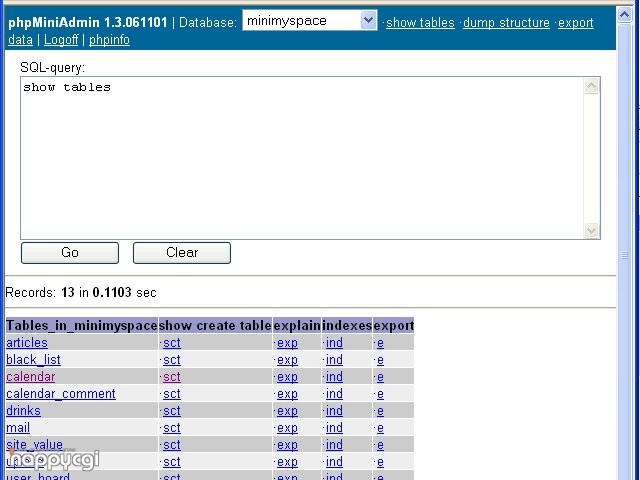
Task: Click export e link in drinks row
Action: (x=380, y=411)
